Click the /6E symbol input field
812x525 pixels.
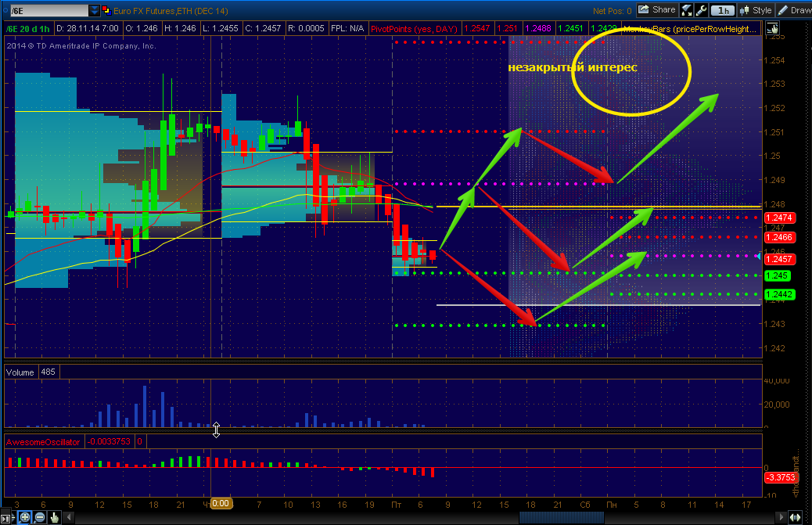[49, 10]
